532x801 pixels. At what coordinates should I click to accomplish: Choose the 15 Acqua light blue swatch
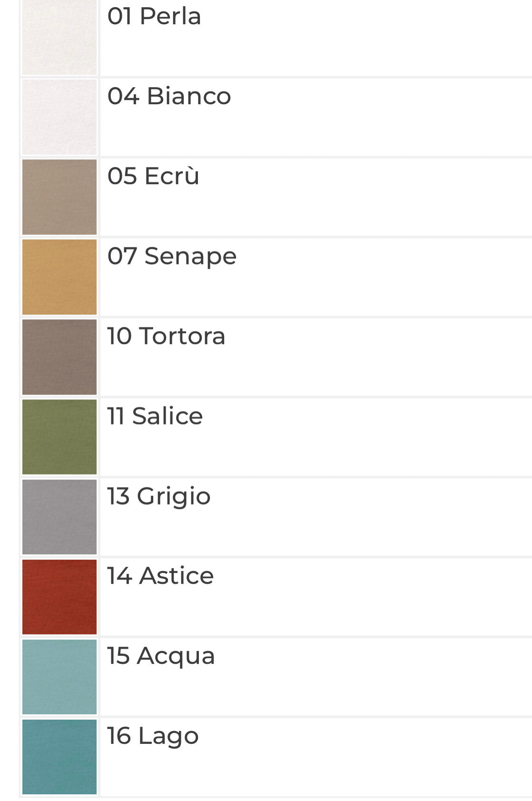point(59,677)
